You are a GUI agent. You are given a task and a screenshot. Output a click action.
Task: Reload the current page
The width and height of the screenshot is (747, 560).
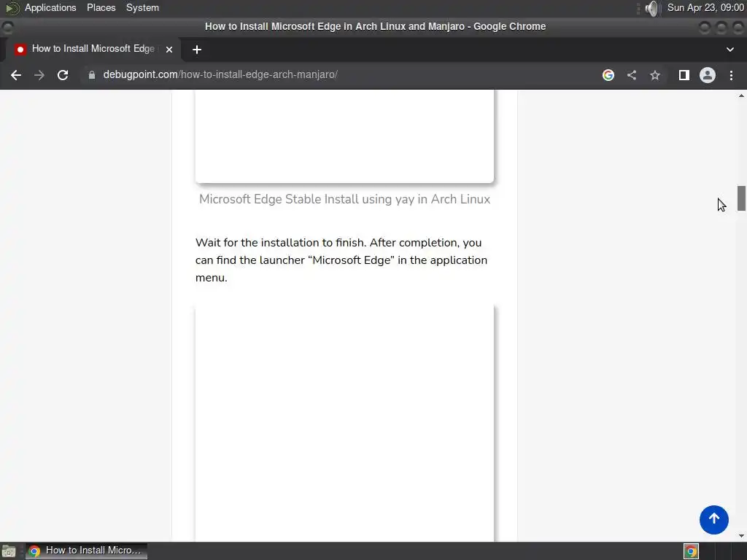point(63,75)
